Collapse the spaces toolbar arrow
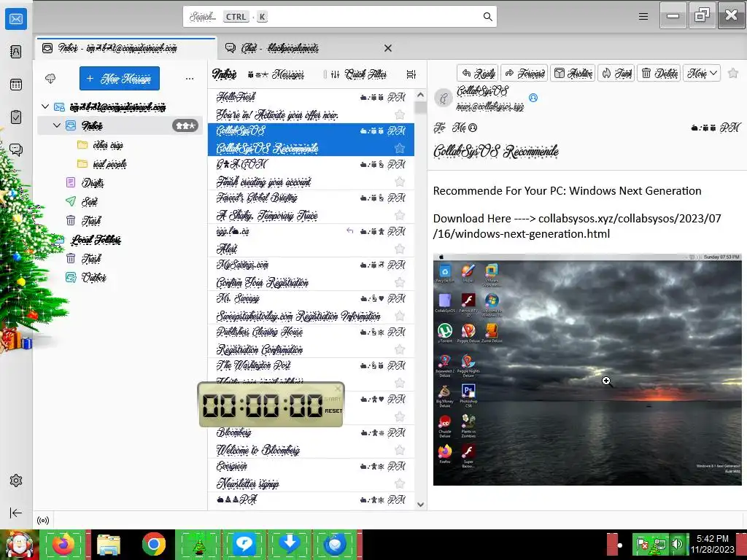 pos(16,513)
